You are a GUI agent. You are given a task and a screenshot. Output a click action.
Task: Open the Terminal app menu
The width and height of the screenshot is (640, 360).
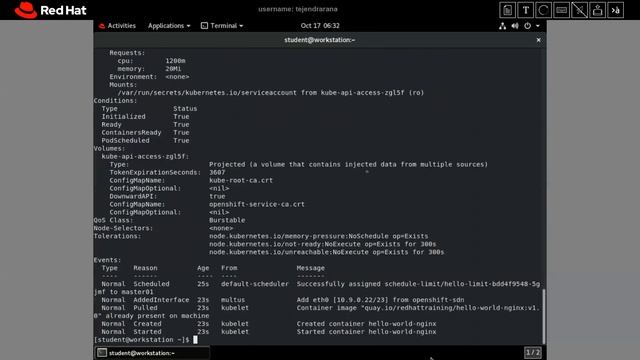click(x=222, y=26)
